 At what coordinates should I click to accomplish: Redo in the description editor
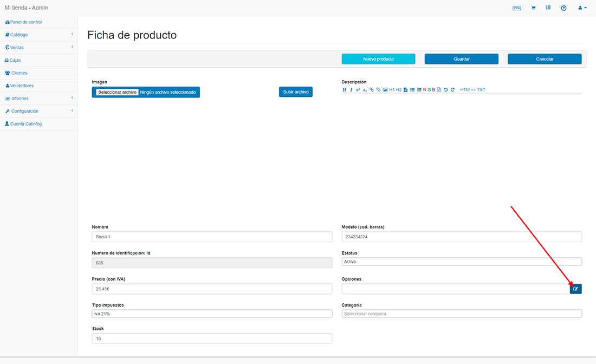tap(453, 90)
